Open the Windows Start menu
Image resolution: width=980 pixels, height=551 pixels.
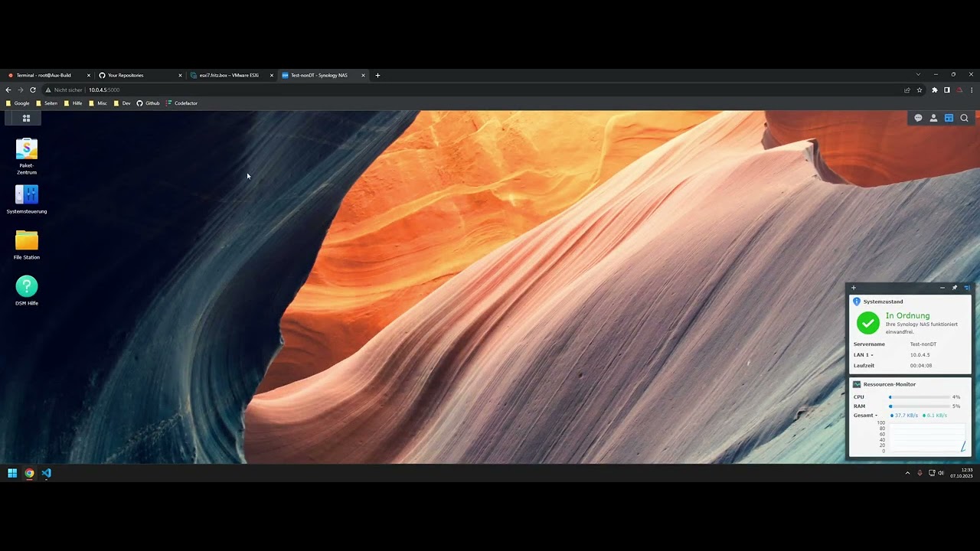(x=12, y=473)
